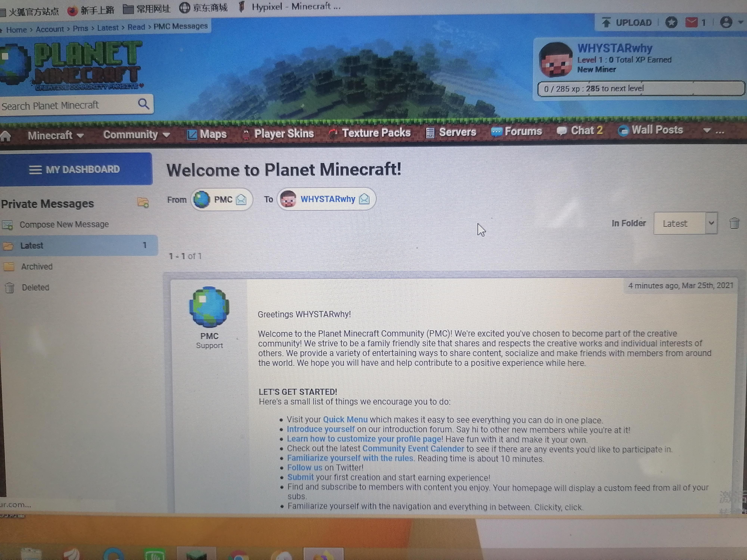Open the 常用网址 bookmarks folder
Viewport: 747px width, 560px height.
(146, 9)
